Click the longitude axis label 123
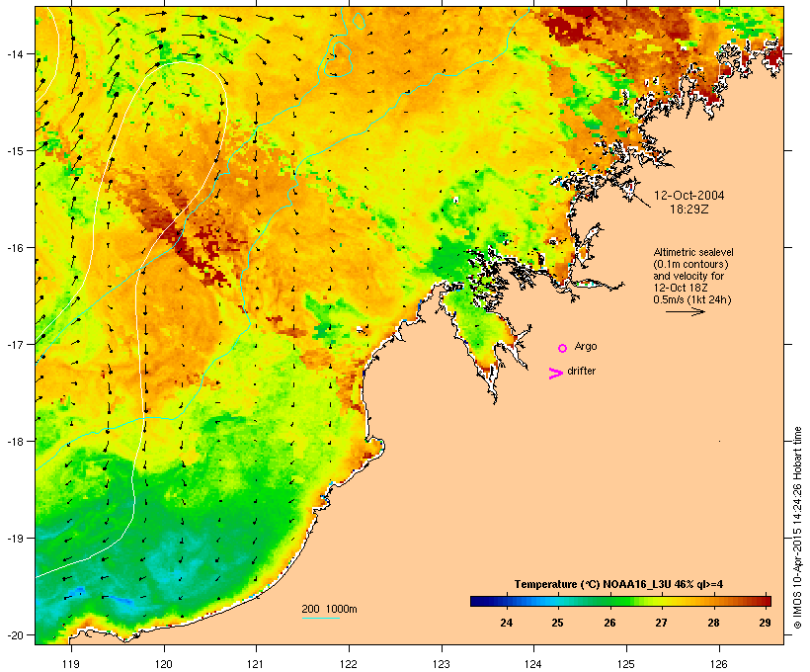This screenshot has height=672, width=810. point(442,664)
